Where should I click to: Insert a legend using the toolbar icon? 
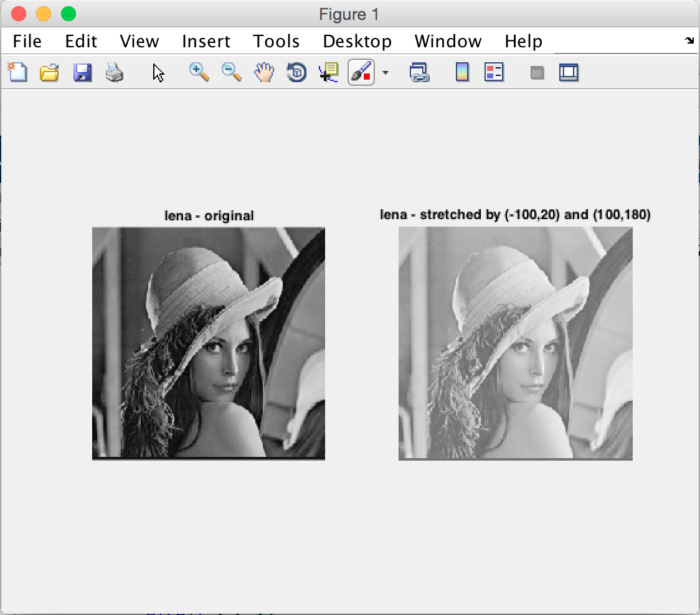coord(494,72)
